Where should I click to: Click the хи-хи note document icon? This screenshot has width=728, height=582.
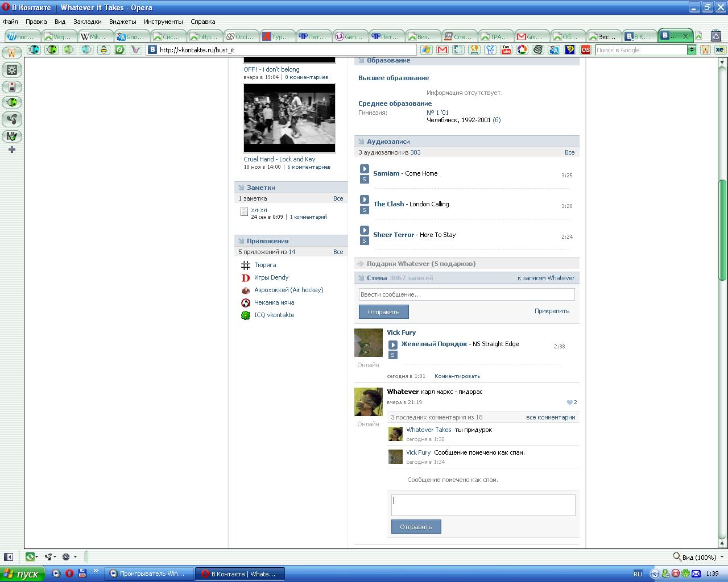click(244, 212)
